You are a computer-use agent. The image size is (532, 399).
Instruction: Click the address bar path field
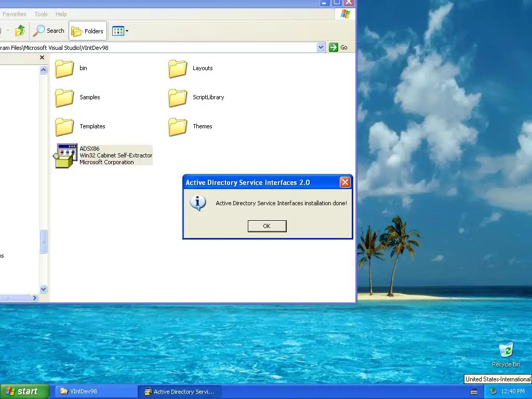158,47
